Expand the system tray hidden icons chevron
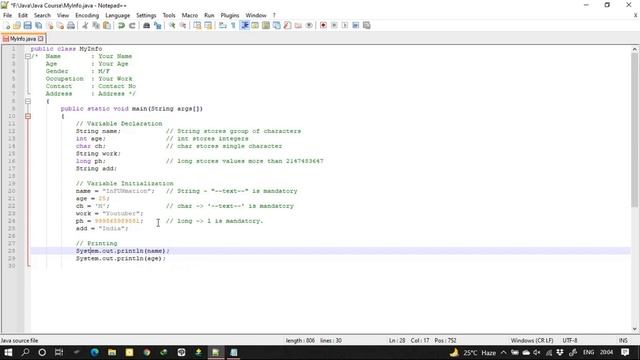 (504, 352)
